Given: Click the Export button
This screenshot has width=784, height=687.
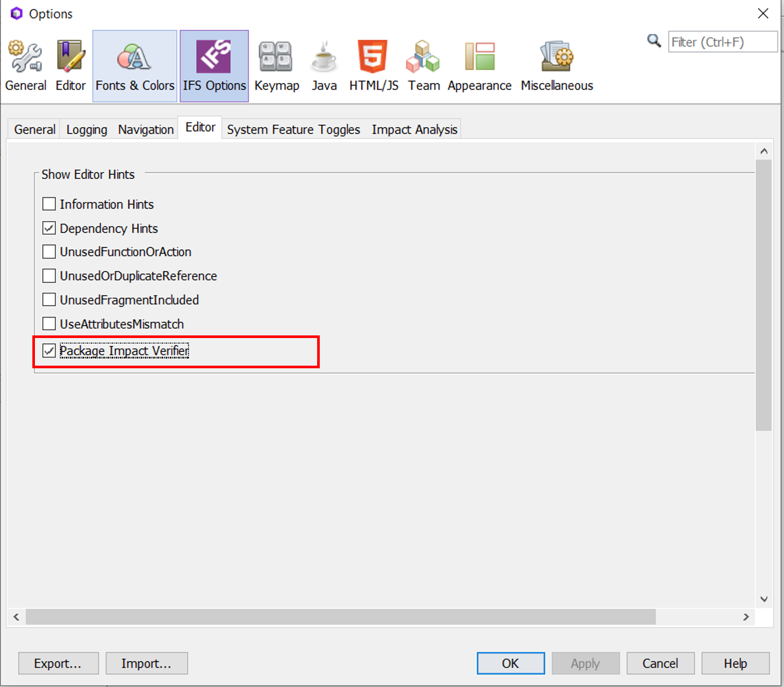Looking at the screenshot, I should [x=58, y=663].
